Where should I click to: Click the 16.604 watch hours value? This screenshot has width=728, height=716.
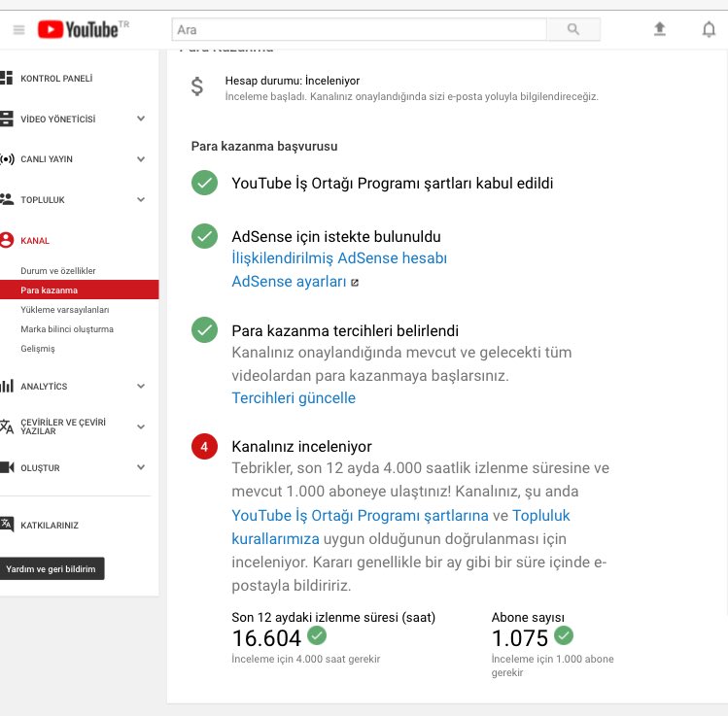pyautogui.click(x=266, y=638)
